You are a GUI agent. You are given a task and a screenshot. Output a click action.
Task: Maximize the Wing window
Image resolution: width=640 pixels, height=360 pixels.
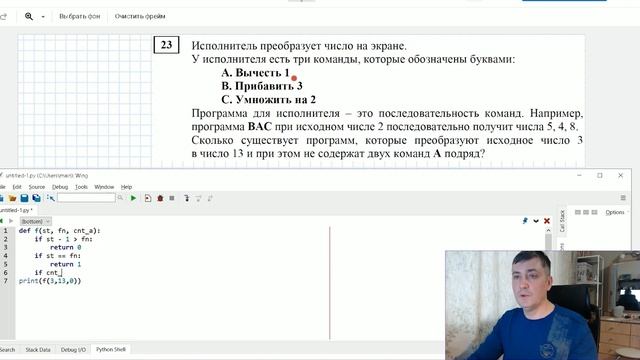point(600,176)
